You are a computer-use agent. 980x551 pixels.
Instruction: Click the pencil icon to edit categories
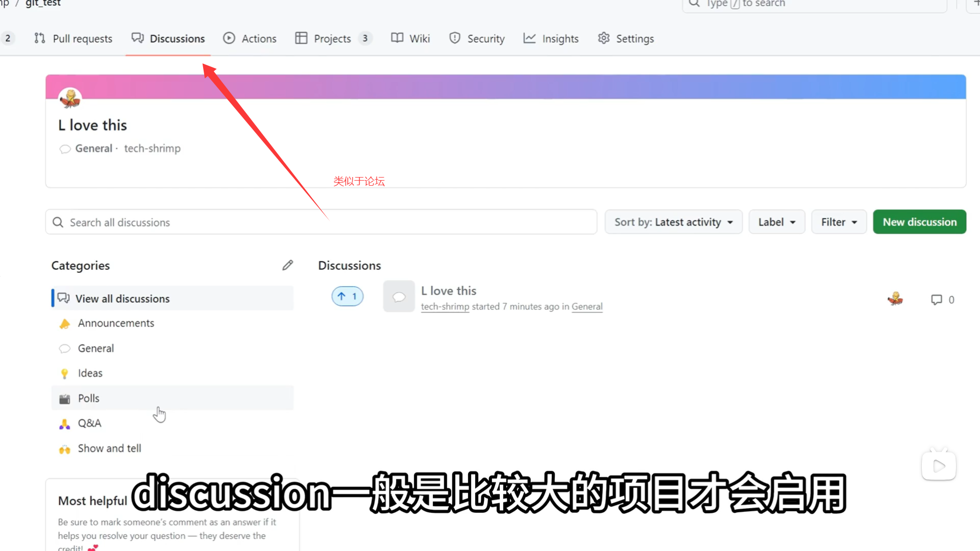[287, 265]
